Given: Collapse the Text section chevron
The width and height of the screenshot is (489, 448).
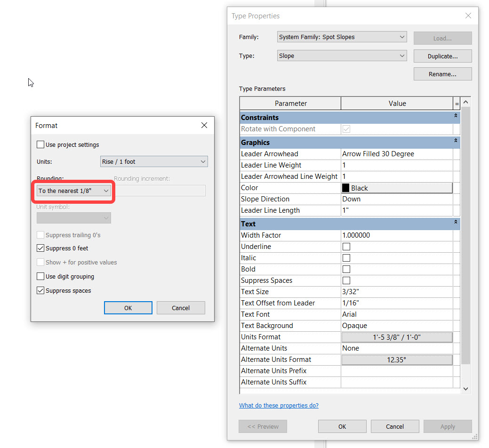Looking at the screenshot, I should [x=455, y=222].
